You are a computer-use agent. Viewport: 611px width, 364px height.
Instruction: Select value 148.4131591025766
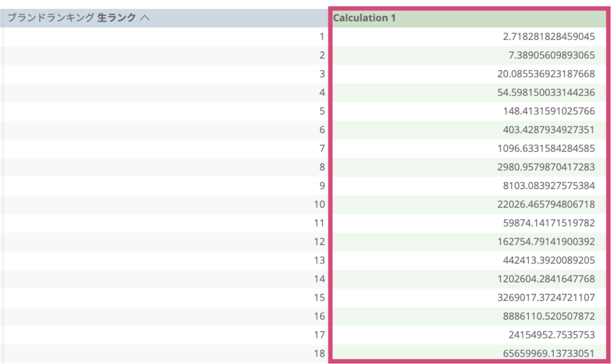pos(549,111)
